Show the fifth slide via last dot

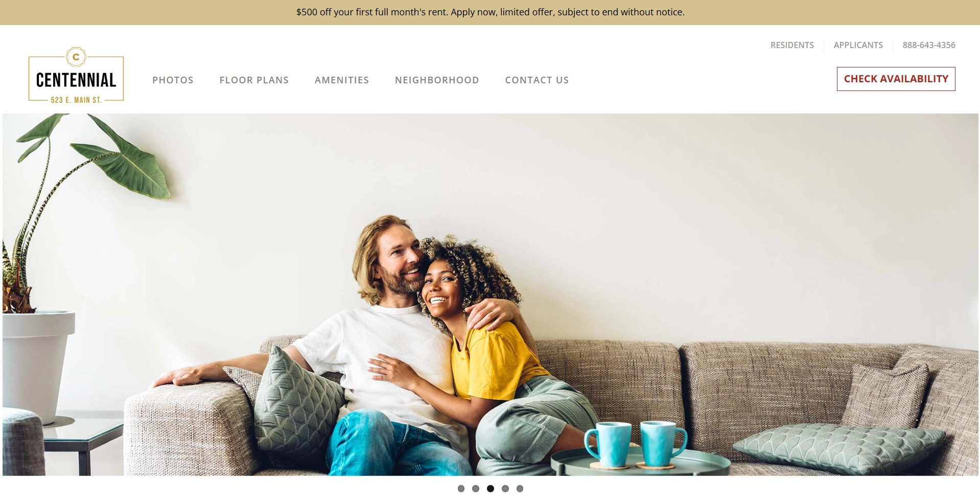(520, 489)
